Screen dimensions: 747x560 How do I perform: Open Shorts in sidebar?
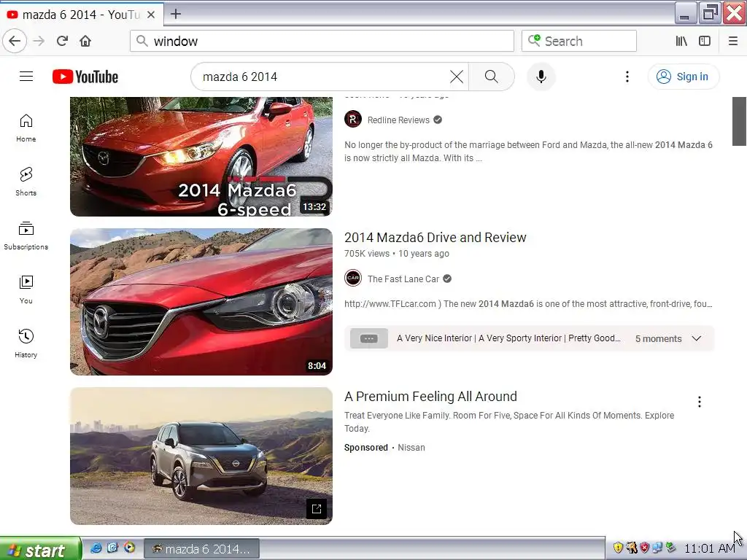(26, 182)
